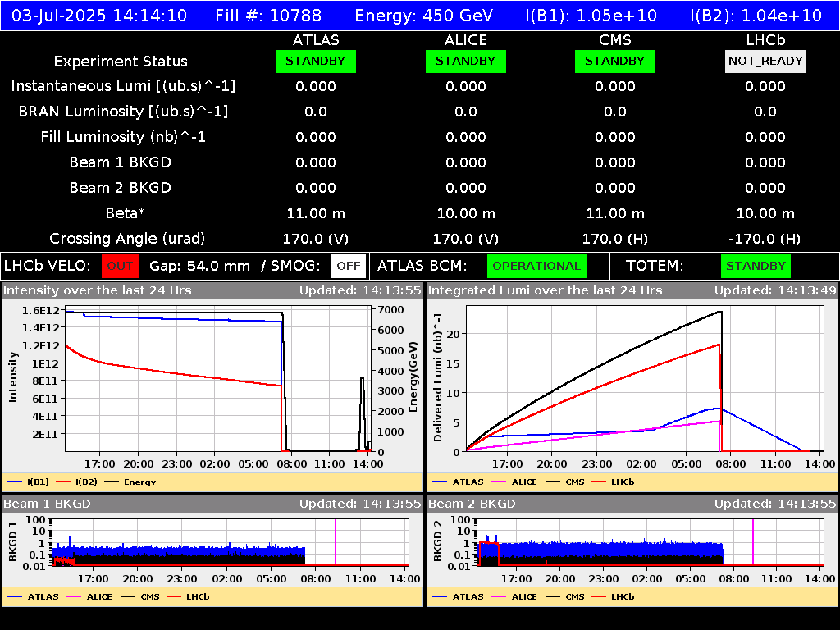The width and height of the screenshot is (840, 630).
Task: Click the Beam 2 BKGD table row label
Action: click(121, 188)
